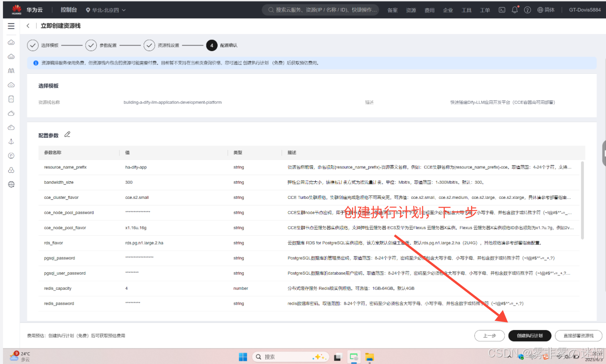This screenshot has width=606, height=364.
Task: Expand the 华北-北京四 region dropdown
Action: pyautogui.click(x=105, y=10)
